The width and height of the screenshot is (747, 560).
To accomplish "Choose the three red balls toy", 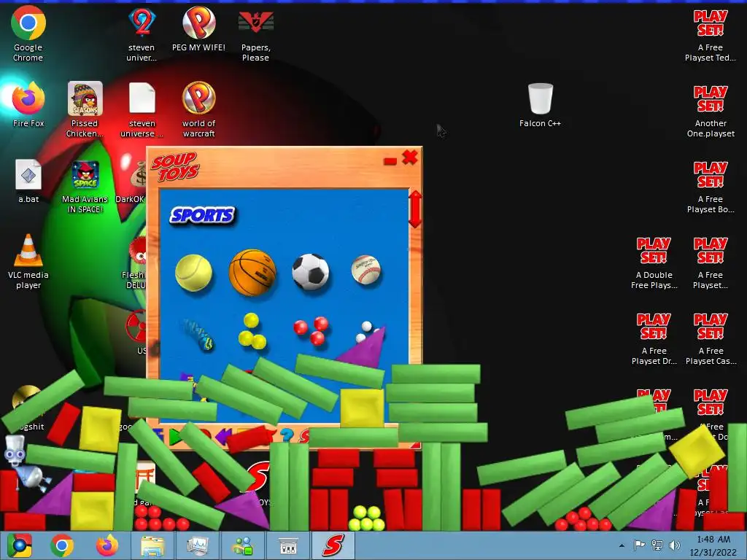I will coord(311,330).
